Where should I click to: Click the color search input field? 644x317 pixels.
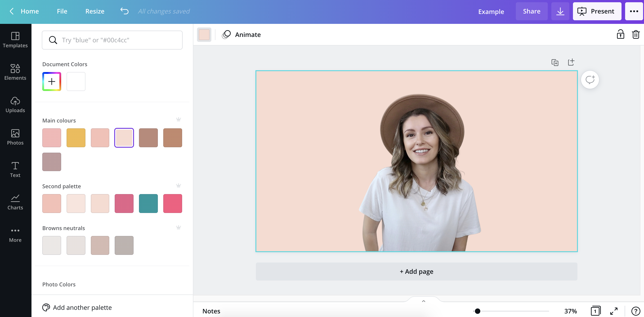112,40
